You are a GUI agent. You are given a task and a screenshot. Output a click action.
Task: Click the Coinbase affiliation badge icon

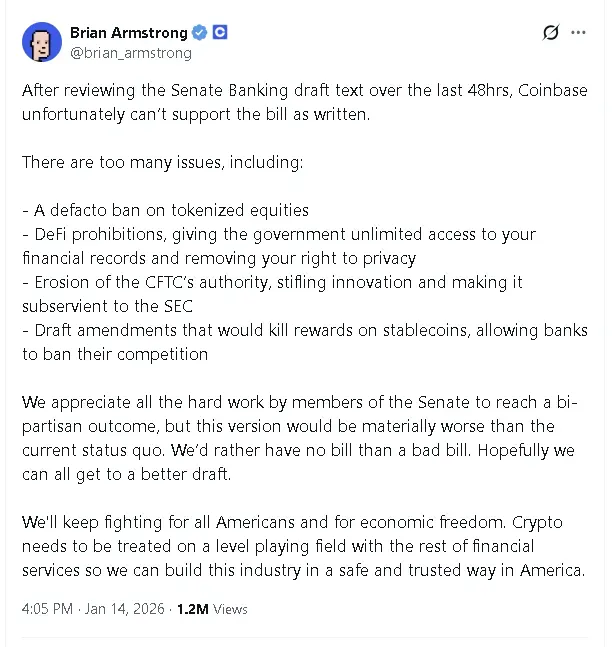coord(220,33)
